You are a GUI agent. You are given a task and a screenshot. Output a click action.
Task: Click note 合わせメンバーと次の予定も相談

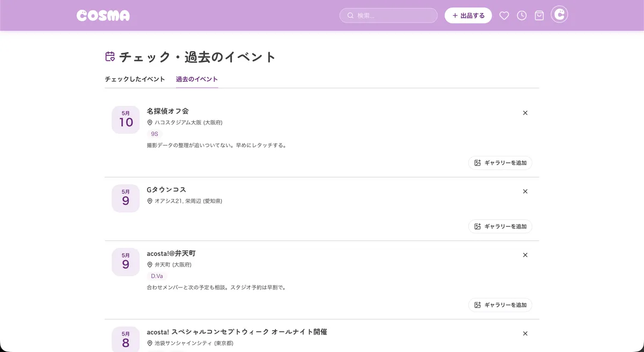point(216,287)
